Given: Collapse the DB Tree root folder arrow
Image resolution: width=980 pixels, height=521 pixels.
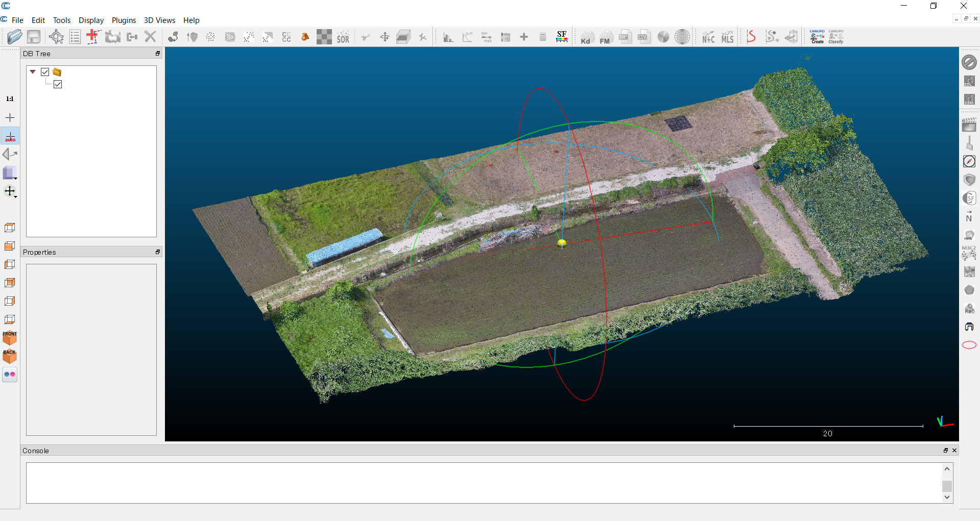Looking at the screenshot, I should tap(33, 72).
